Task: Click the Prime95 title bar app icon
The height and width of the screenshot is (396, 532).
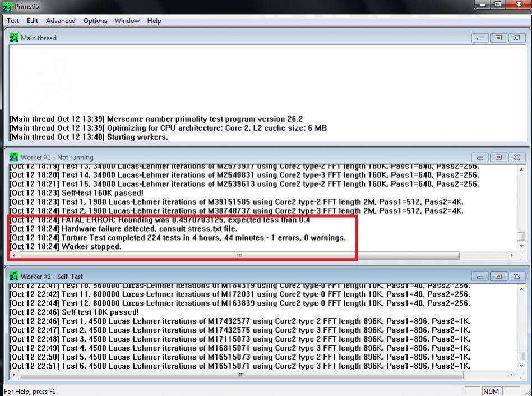Action: tap(7, 6)
